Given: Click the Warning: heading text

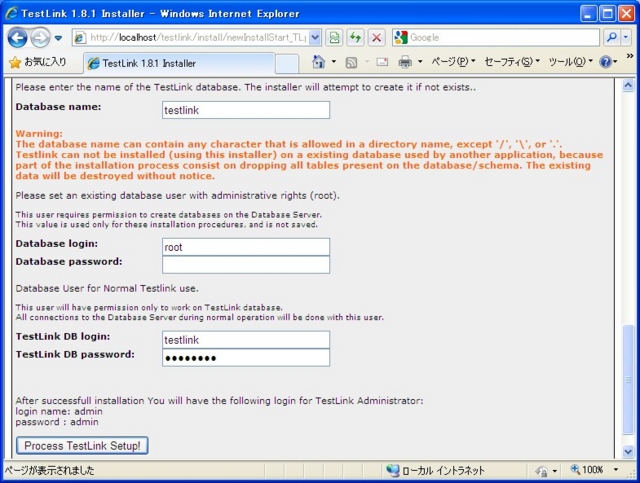Looking at the screenshot, I should point(39,134).
